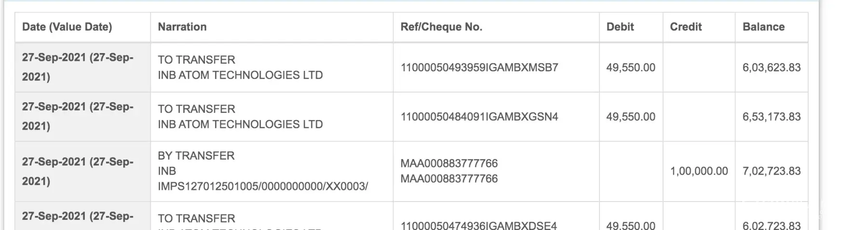This screenshot has width=868, height=230.
Task: Select the Balance column header
Action: (763, 27)
